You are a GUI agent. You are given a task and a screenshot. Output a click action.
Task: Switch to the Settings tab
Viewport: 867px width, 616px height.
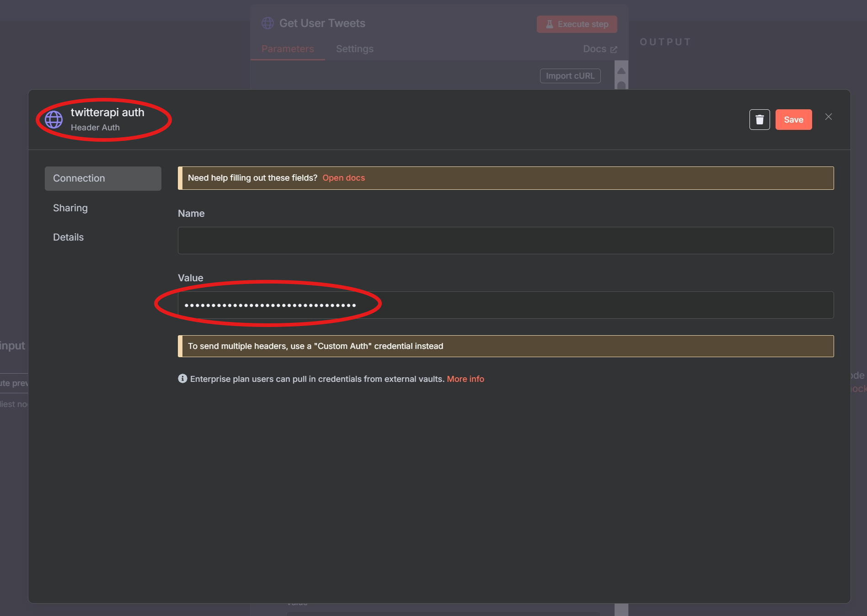[354, 49]
